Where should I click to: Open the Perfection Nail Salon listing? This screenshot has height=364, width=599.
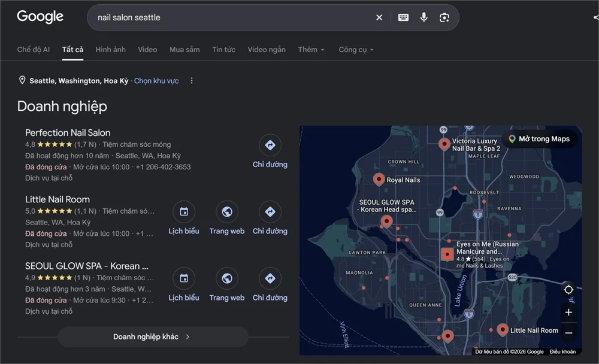[x=68, y=132]
